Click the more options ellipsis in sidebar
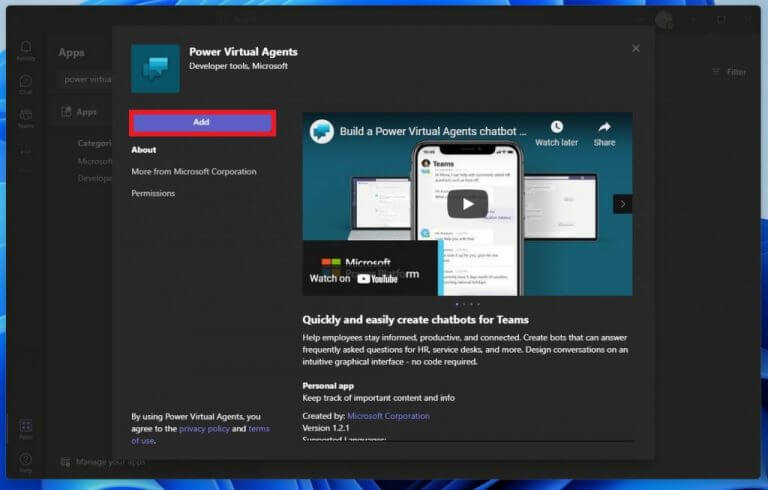 25,152
